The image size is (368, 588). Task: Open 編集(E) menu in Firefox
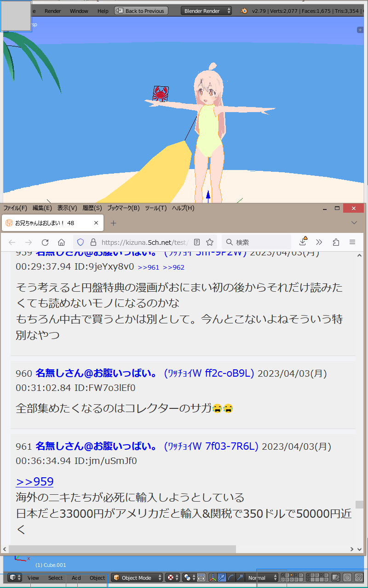(x=42, y=208)
